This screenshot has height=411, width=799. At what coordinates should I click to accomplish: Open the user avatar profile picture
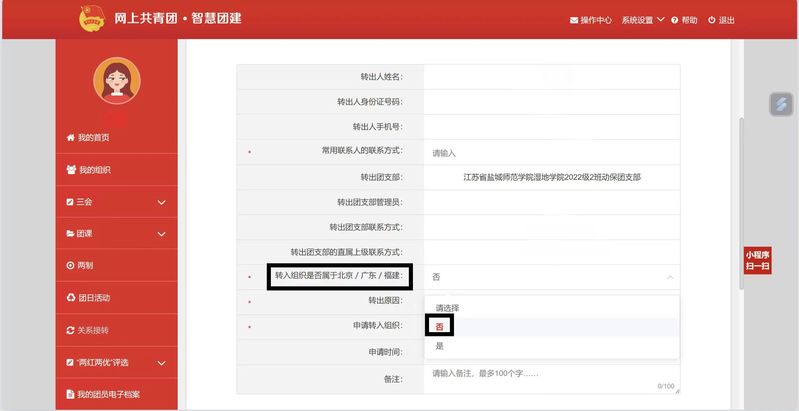(x=116, y=79)
